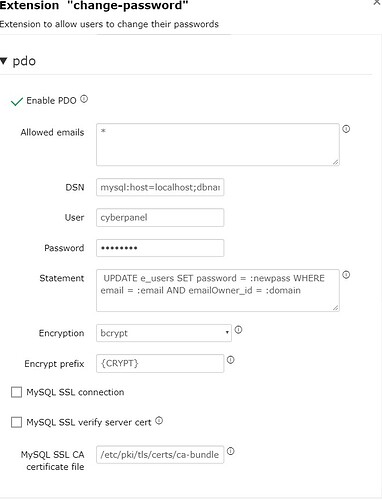382x500 pixels.
Task: Click info icon next to Encryption dropdown
Action: pyautogui.click(x=238, y=330)
